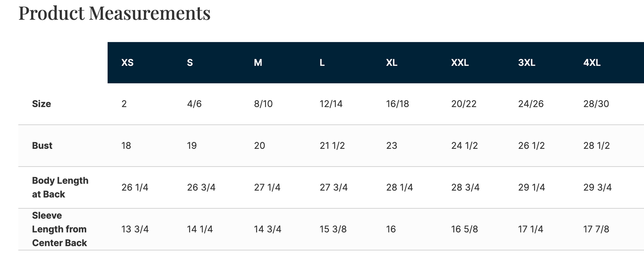Select the Bust row label
The image size is (644, 261).
42,146
